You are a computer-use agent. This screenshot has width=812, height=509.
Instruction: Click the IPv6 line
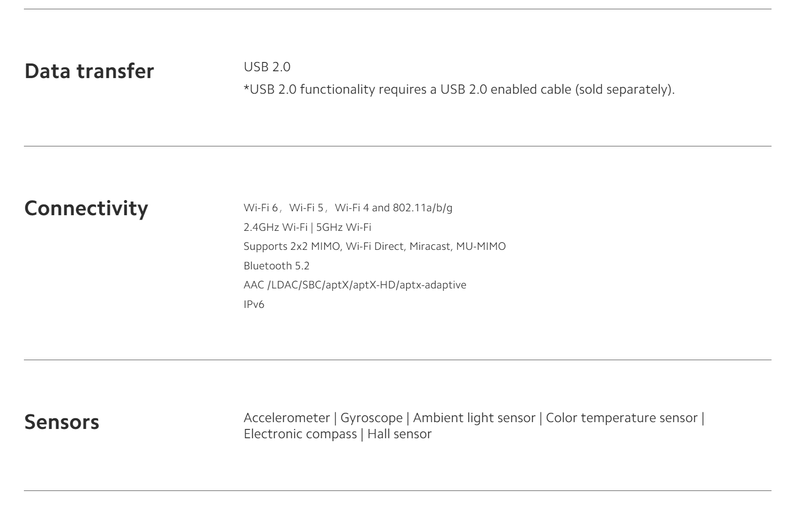pyautogui.click(x=254, y=305)
